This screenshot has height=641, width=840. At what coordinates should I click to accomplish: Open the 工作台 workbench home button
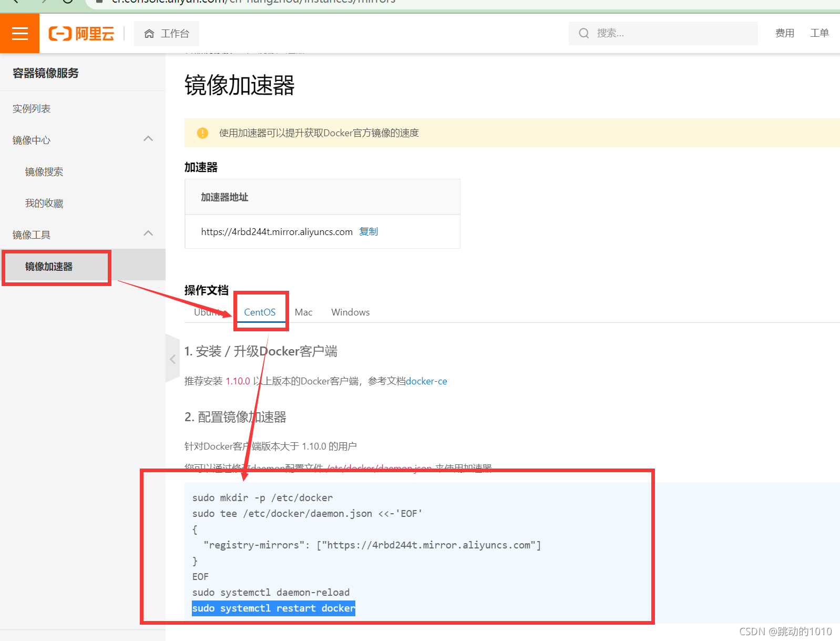(x=167, y=34)
